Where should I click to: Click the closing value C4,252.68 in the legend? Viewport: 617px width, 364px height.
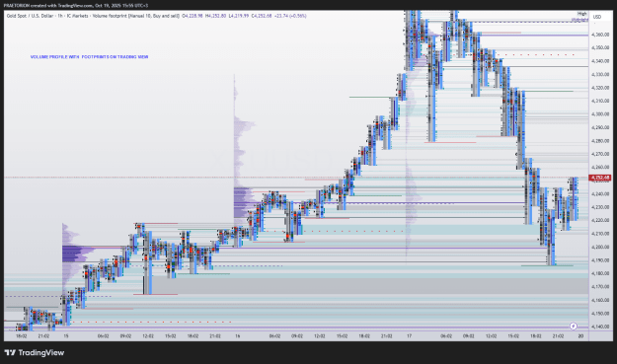pyautogui.click(x=262, y=16)
